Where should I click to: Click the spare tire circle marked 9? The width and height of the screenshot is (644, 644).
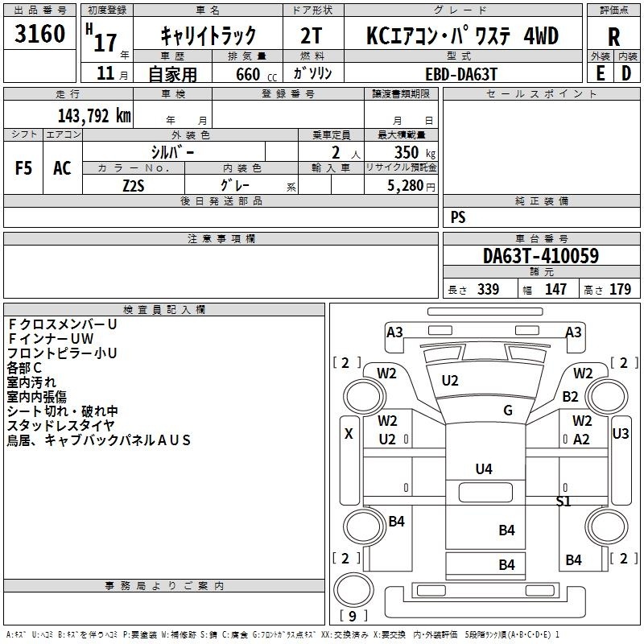click(x=353, y=589)
